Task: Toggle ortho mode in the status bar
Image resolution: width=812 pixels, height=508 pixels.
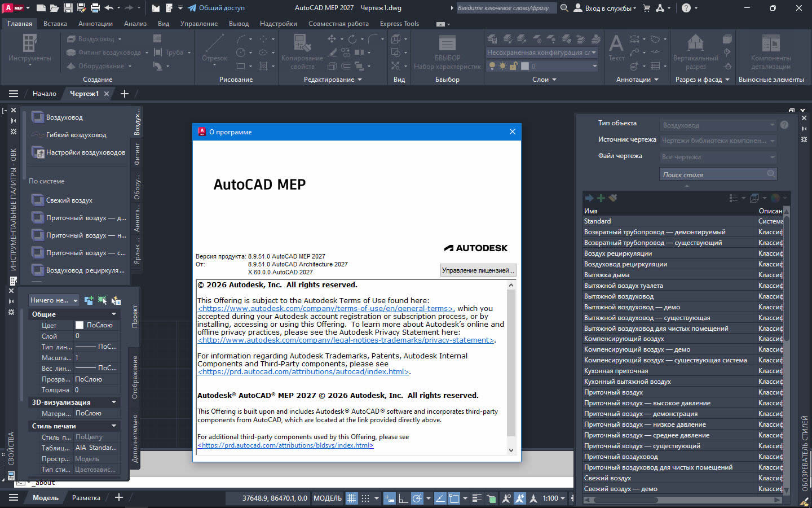Action: coord(403,498)
